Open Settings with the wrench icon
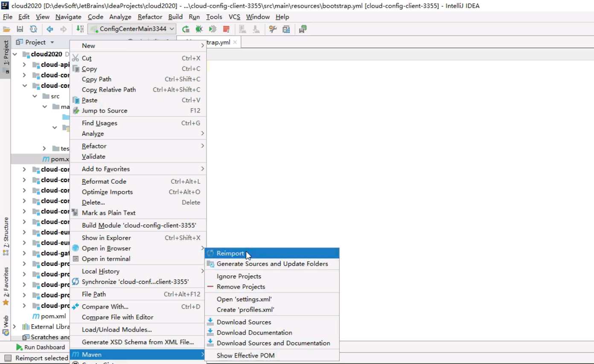The image size is (594, 364). click(273, 29)
